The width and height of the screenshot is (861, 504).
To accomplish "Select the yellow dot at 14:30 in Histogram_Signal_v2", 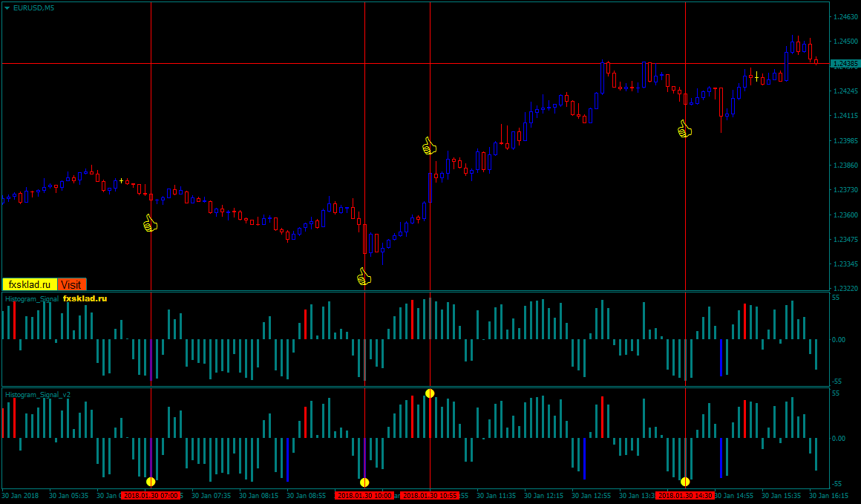I will [x=685, y=481].
